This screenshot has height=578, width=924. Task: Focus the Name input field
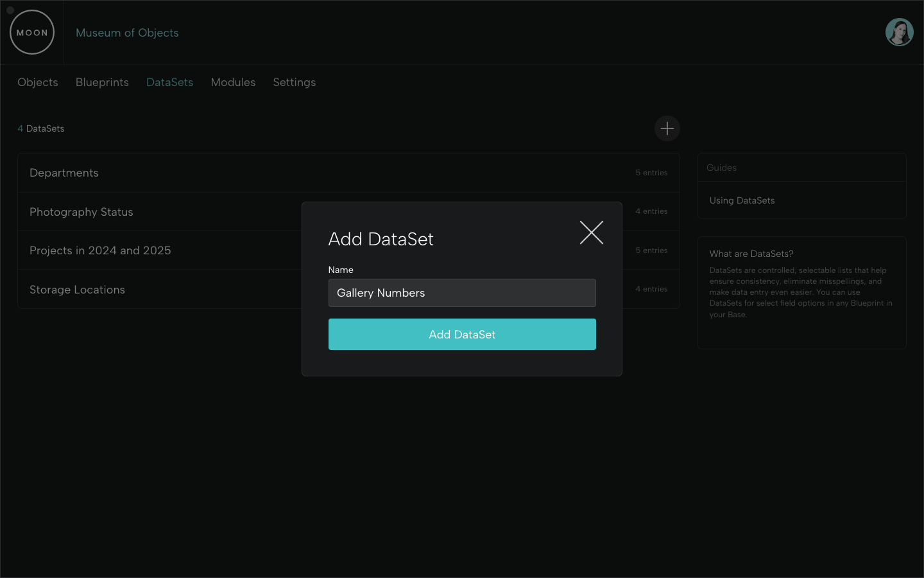click(462, 293)
